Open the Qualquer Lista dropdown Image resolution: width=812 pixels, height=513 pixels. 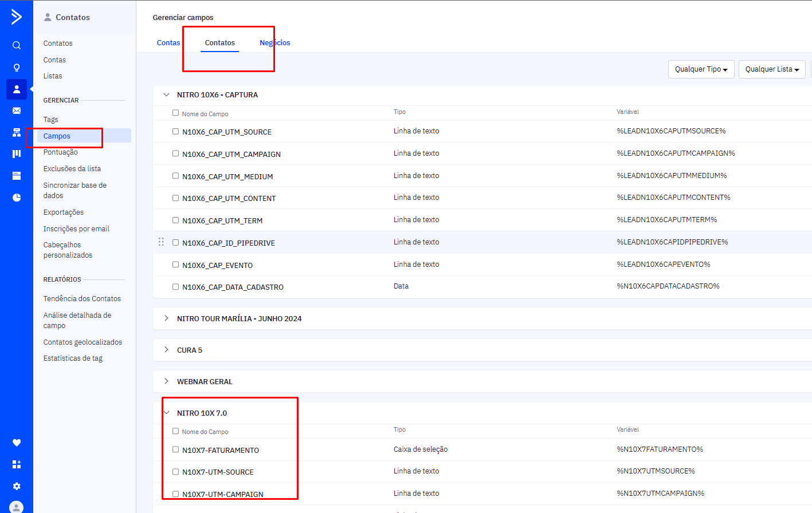click(x=772, y=69)
